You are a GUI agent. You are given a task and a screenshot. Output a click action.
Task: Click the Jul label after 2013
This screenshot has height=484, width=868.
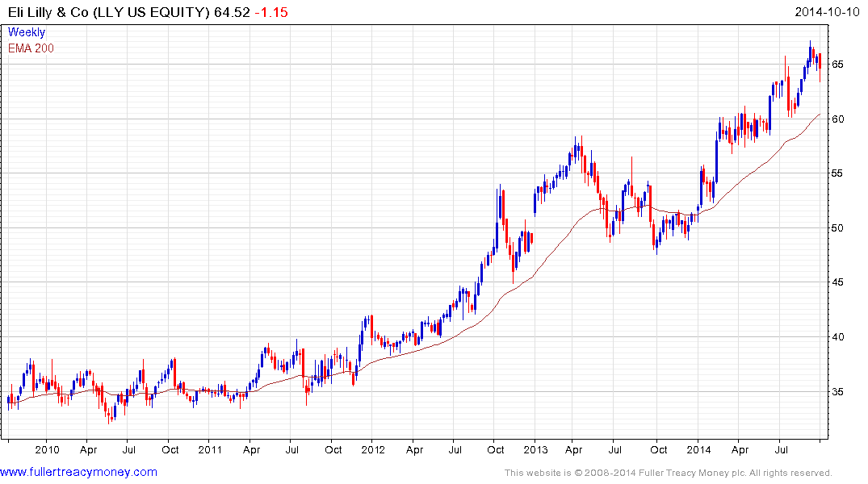click(614, 449)
